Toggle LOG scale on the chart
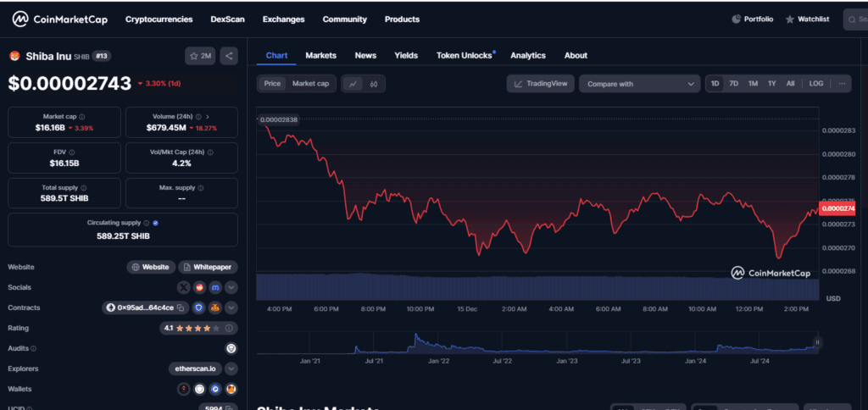The image size is (868, 410). tap(816, 84)
